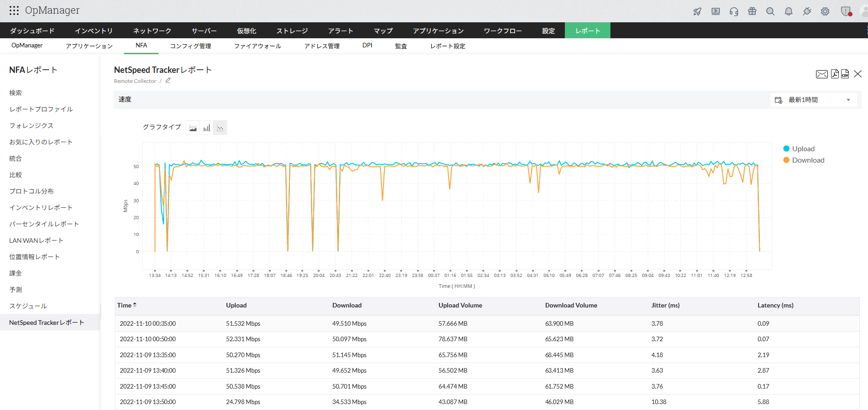Switch to the アドレス管理 sub-tab

[x=322, y=46]
